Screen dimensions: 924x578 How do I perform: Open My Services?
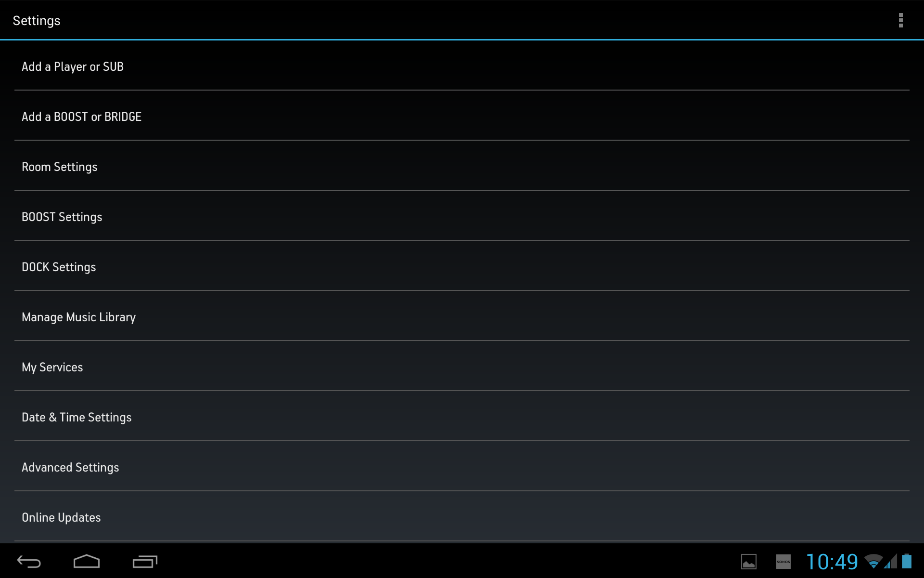pos(462,366)
